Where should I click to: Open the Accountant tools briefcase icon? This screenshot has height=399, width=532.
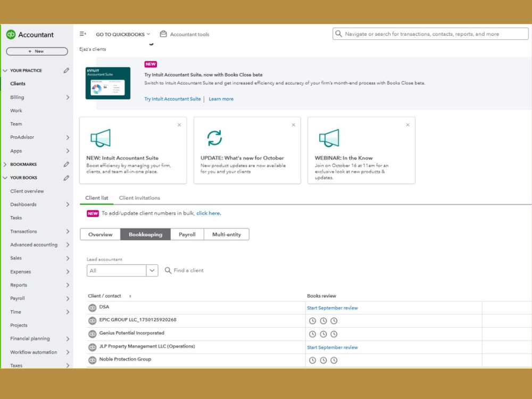(163, 34)
